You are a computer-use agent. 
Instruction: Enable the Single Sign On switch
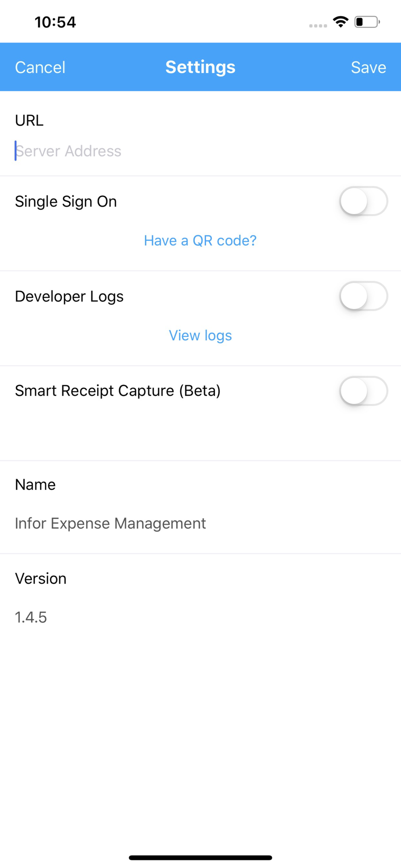pyautogui.click(x=363, y=201)
